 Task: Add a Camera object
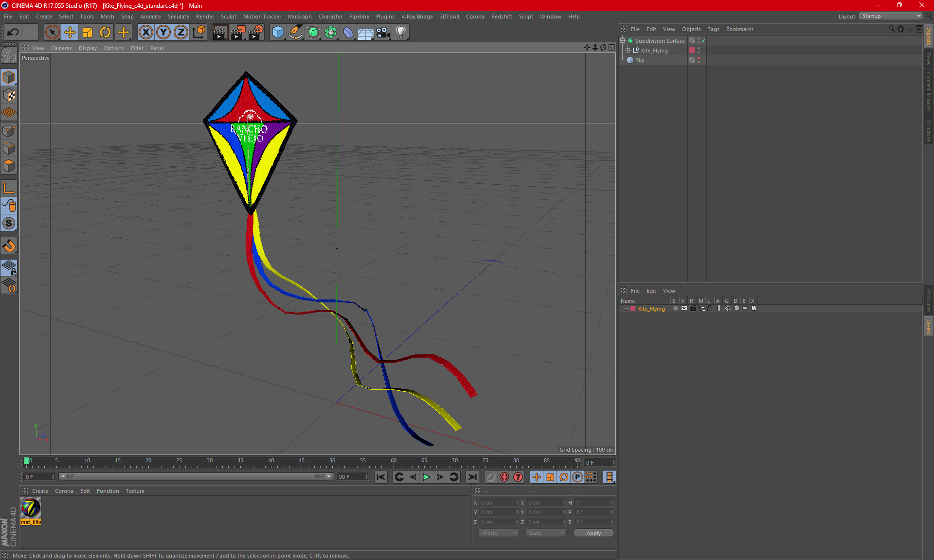[383, 33]
